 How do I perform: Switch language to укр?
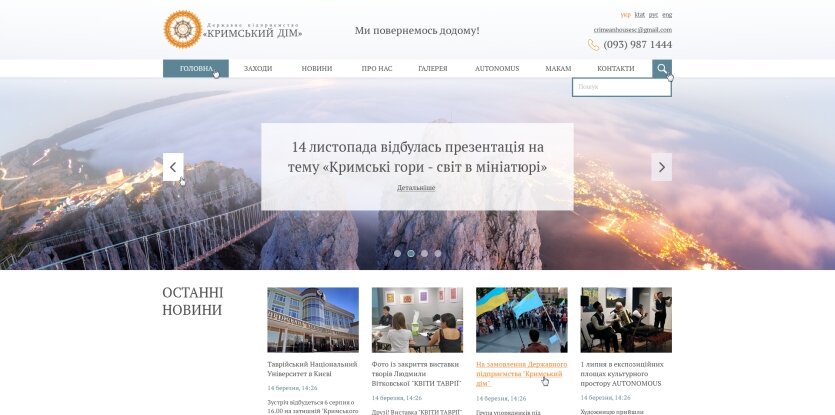click(x=626, y=15)
